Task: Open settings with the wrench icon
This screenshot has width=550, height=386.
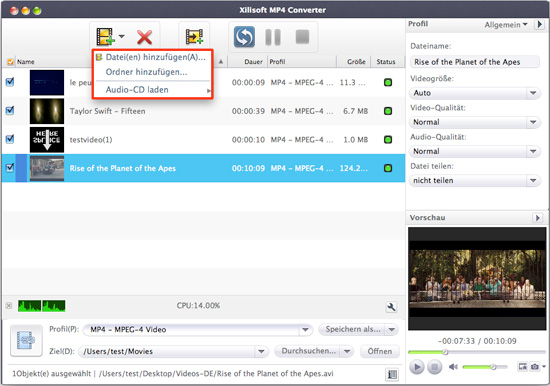Action: coord(391,307)
